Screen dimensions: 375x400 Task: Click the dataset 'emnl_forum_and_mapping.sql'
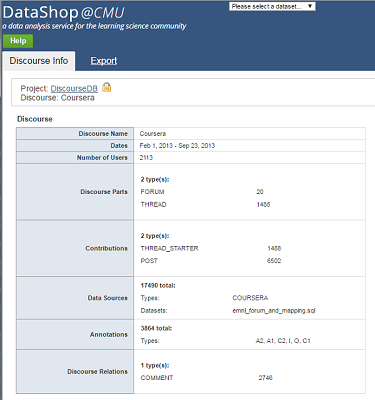274,311
